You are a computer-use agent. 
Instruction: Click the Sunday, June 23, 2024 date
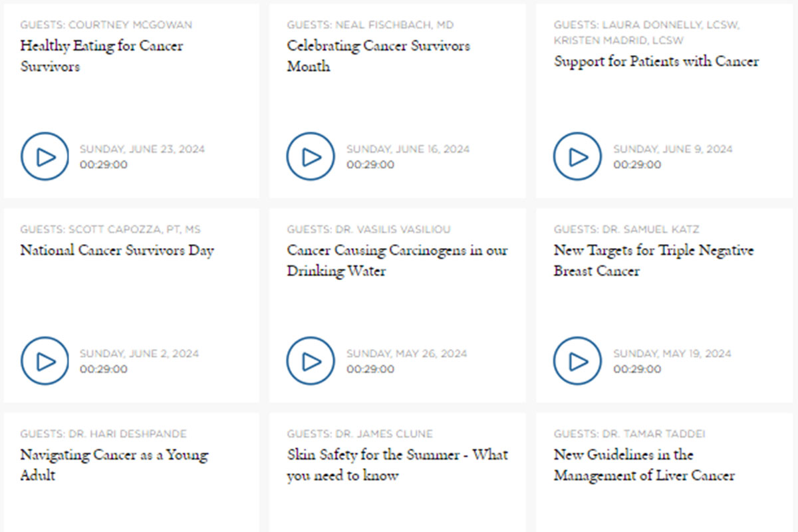[x=142, y=149]
